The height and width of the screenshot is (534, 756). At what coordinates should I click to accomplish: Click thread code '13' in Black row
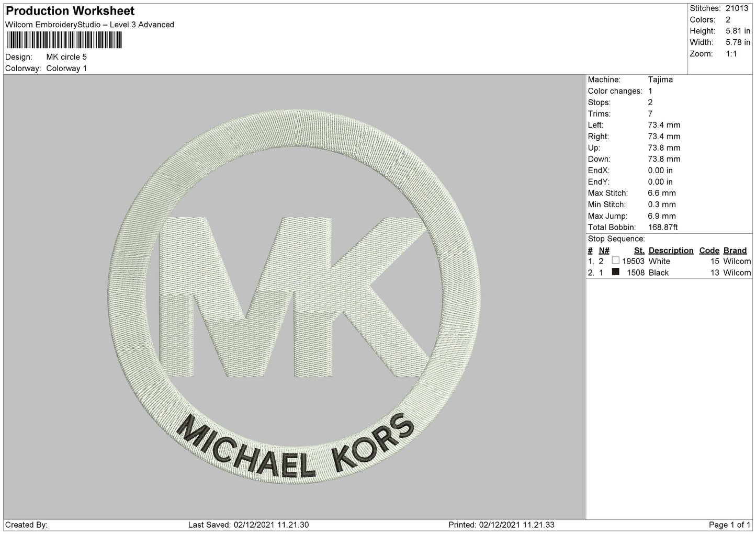pos(715,272)
